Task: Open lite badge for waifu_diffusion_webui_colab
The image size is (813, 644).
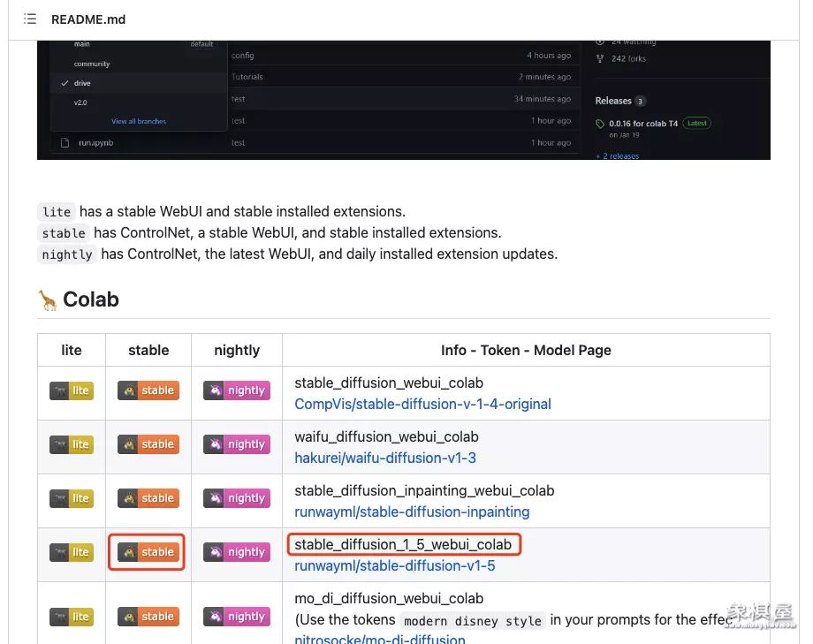Action: click(72, 444)
